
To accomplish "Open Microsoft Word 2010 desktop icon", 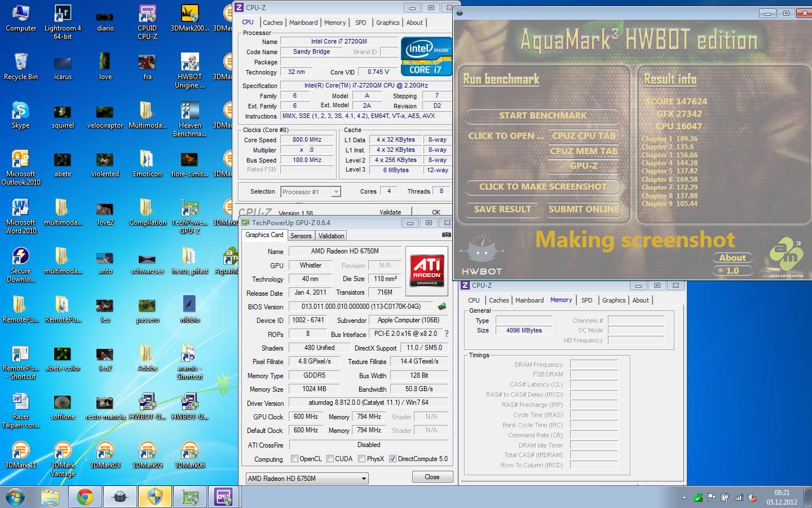I will (21, 216).
